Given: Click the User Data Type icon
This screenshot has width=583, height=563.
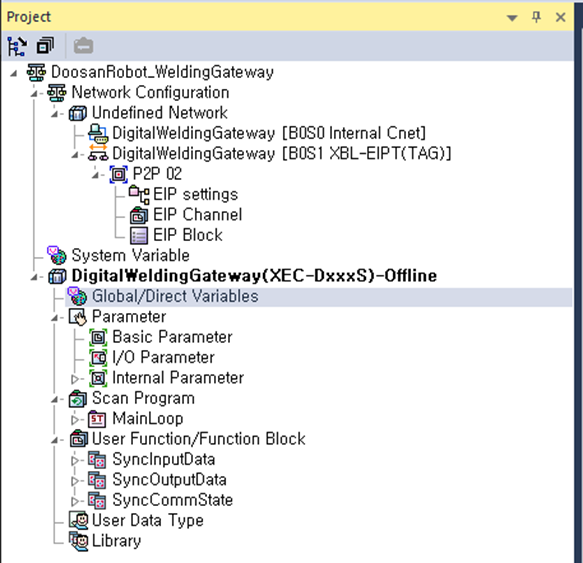Looking at the screenshot, I should [x=78, y=520].
